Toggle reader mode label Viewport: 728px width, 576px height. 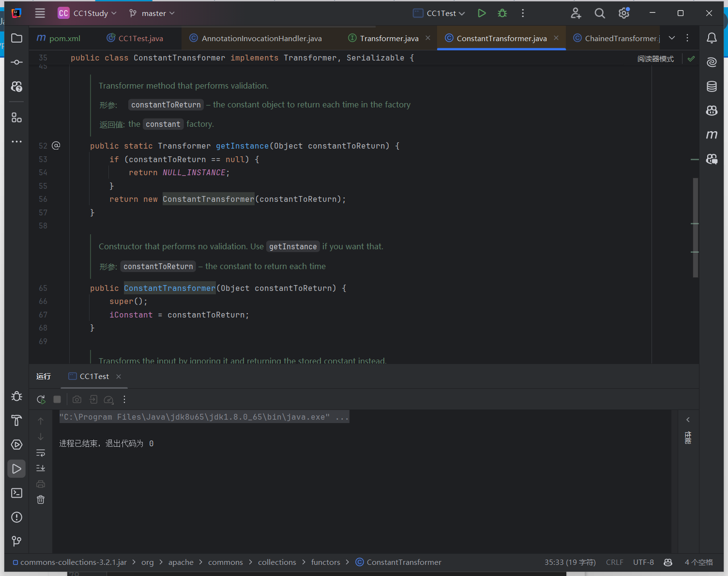tap(655, 59)
